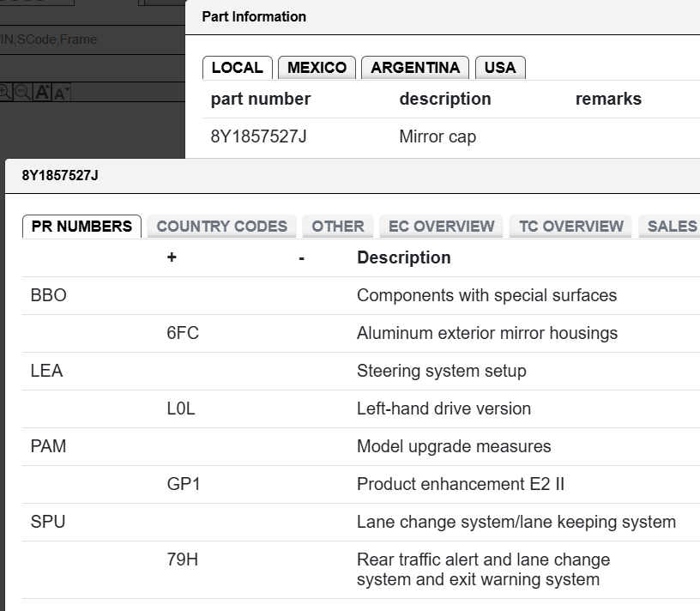Click the plus column header

click(172, 257)
